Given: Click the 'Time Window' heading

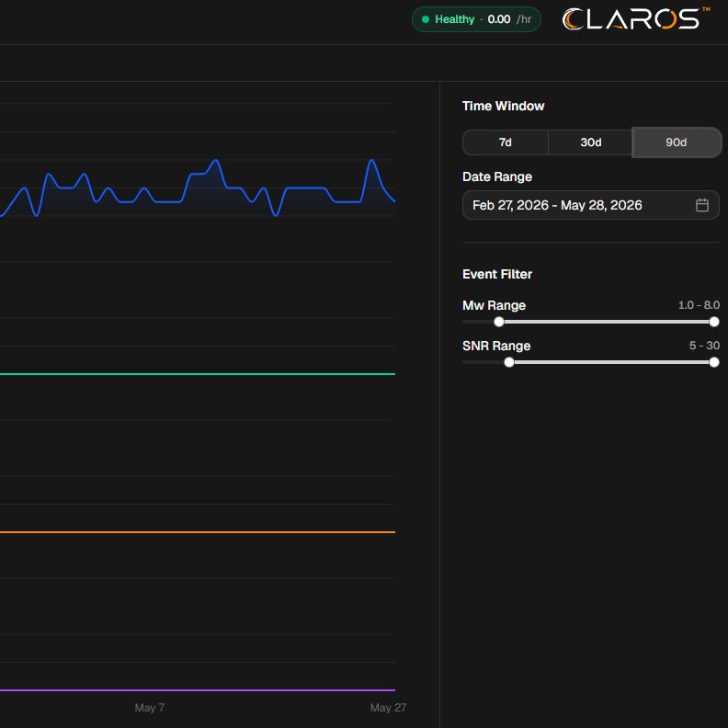Looking at the screenshot, I should tap(504, 106).
